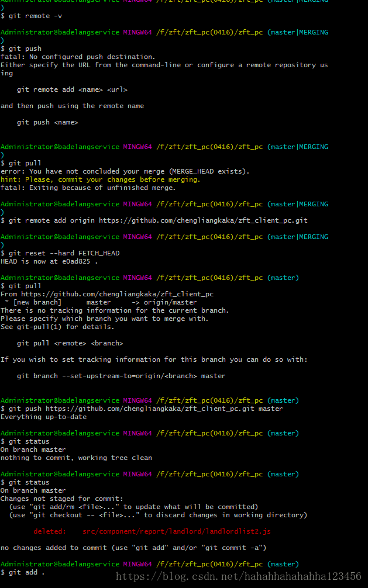Click the 'From https://github.com/chengliangkaka/zft_client_pc' line
The width and height of the screenshot is (368, 588).
(x=107, y=295)
